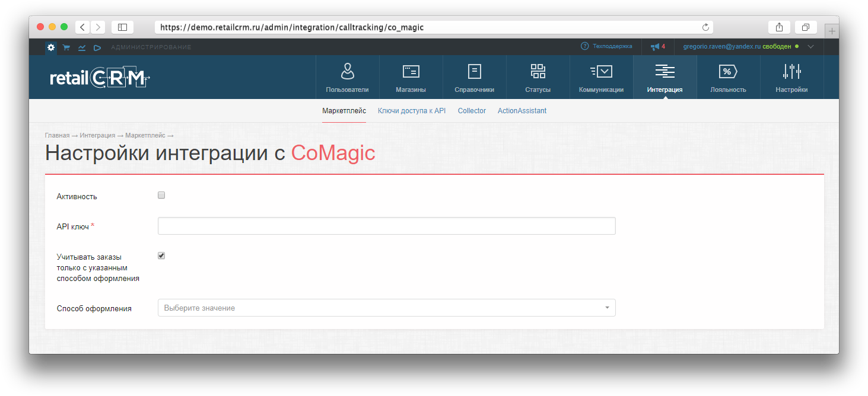Open the Статусы section
The height and width of the screenshot is (396, 868).
point(538,77)
